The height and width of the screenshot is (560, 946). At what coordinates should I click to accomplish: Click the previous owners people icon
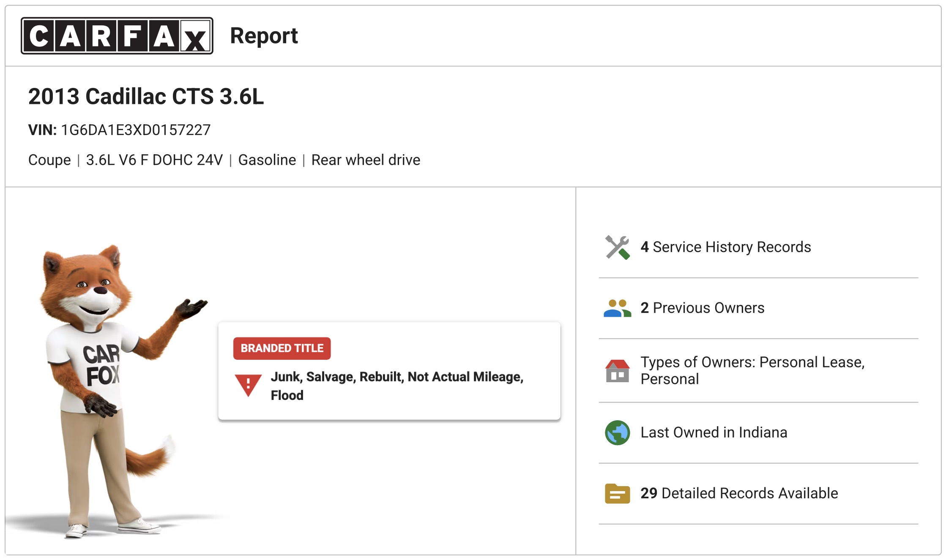pos(618,308)
